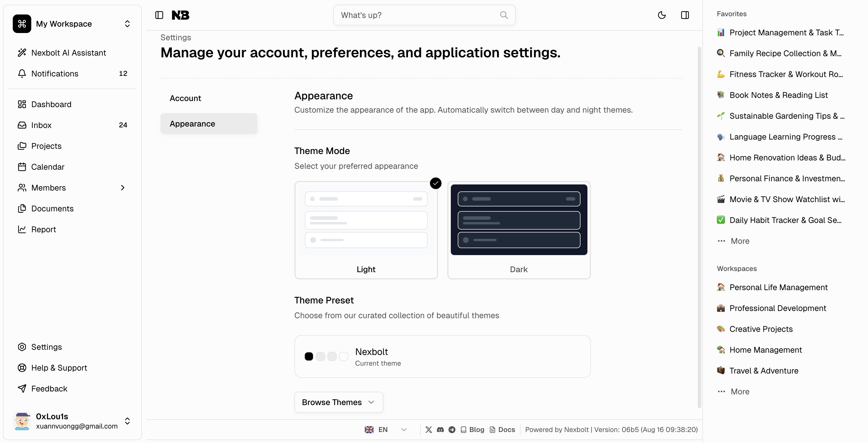The image size is (868, 443).
Task: Open the Discord icon in footer
Action: [x=440, y=429]
